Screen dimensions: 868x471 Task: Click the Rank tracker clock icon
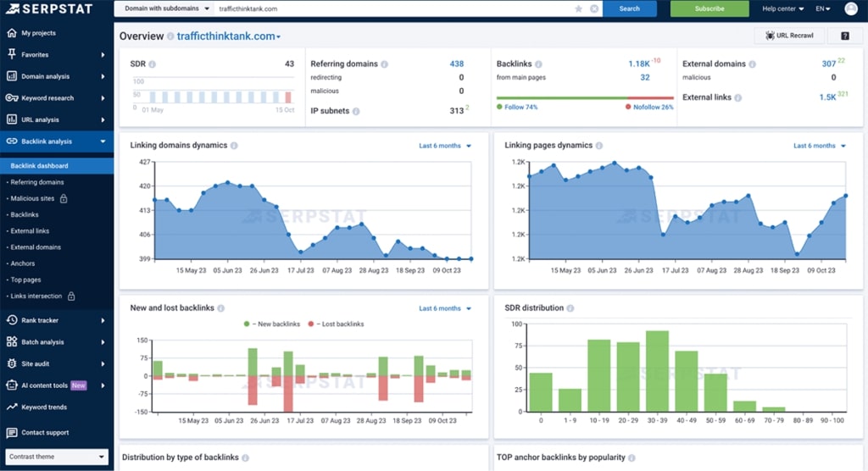12,320
